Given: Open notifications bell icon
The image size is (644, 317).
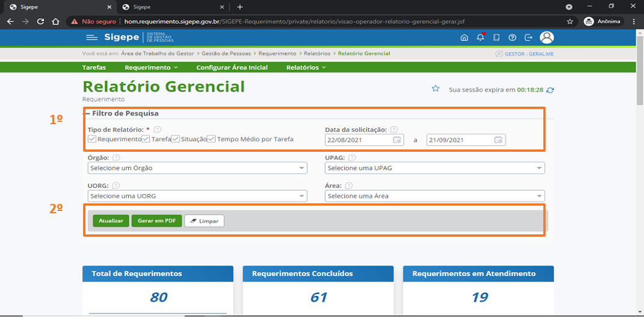Looking at the screenshot, I should coord(480,37).
